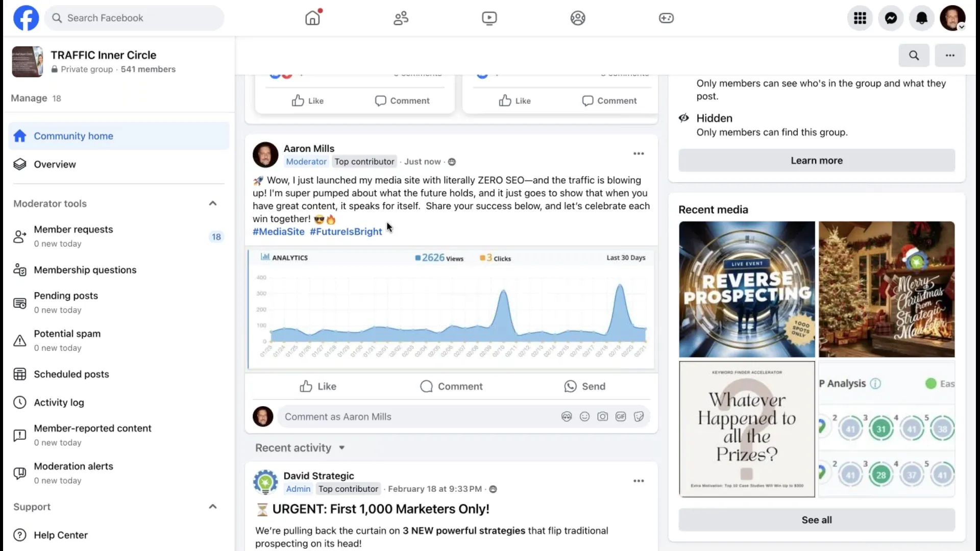Screen dimensions: 980x551
Task: Collapse the Support section
Action: tap(213, 507)
